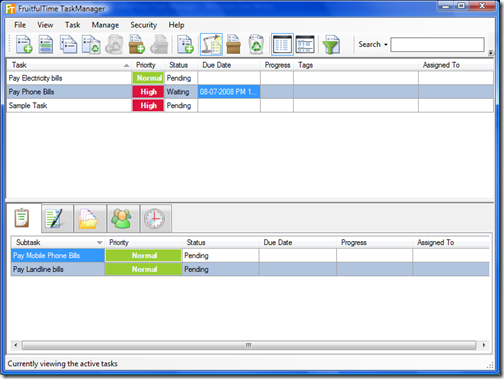Open the Subtasks clipboard tab
Image resolution: width=504 pixels, height=379 pixels.
[23, 218]
